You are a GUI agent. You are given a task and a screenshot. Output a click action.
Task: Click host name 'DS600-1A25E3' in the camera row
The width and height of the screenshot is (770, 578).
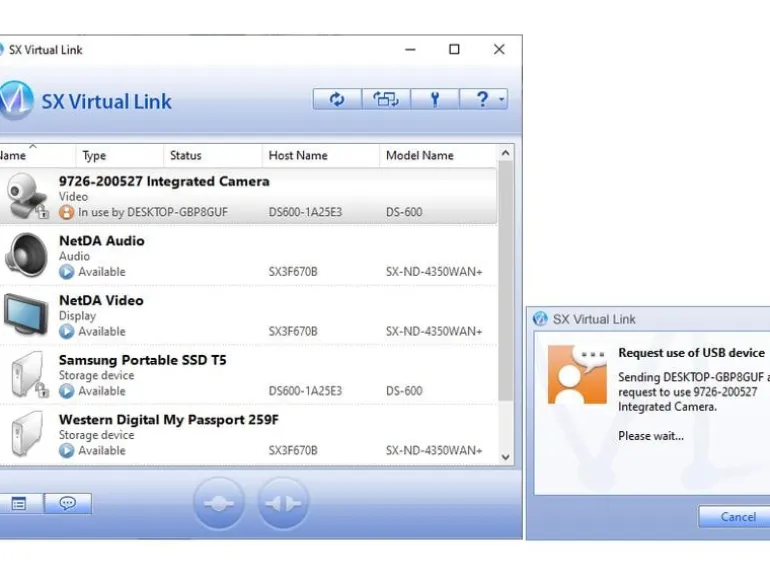(x=305, y=212)
